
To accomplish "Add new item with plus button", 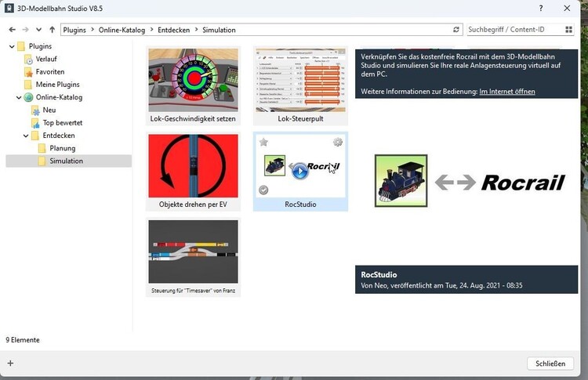I will coord(10,363).
